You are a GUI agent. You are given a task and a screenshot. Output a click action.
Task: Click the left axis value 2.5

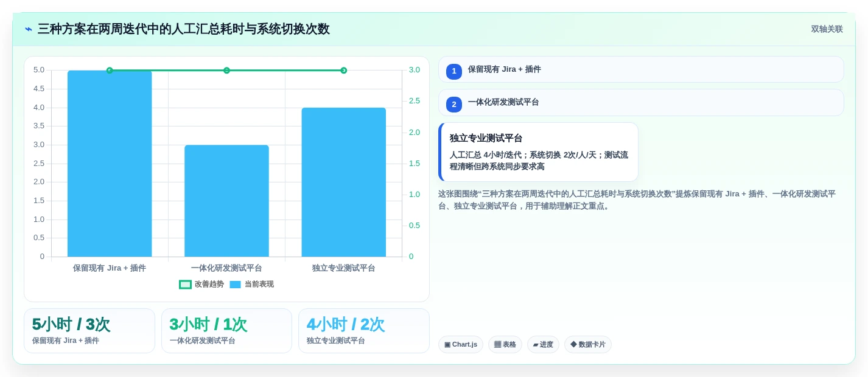[x=39, y=164]
